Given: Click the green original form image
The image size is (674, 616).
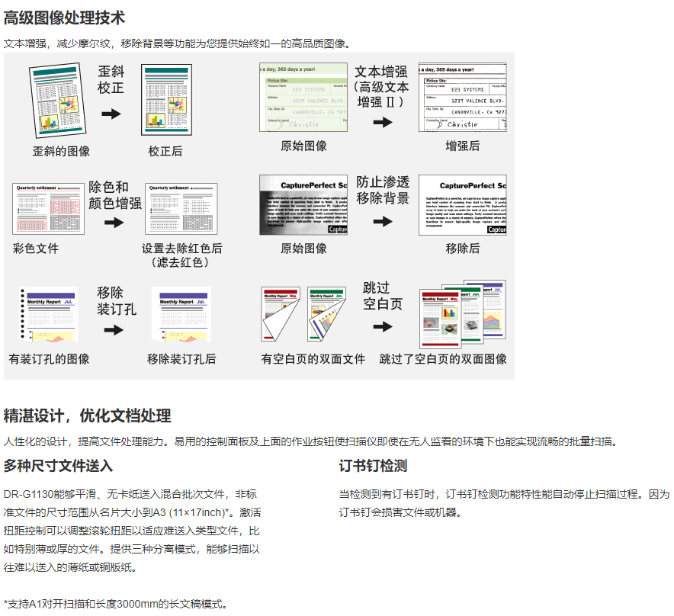Looking at the screenshot, I should coord(303,97).
